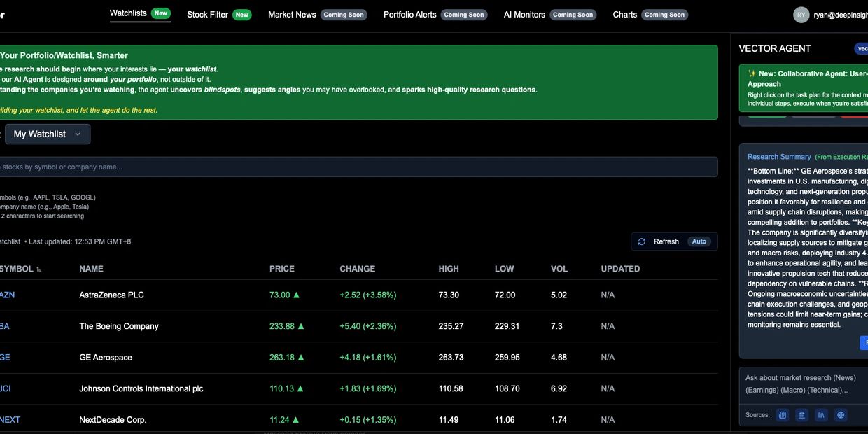Toggle the news source icon
This screenshot has width=868, height=434.
coord(783,415)
